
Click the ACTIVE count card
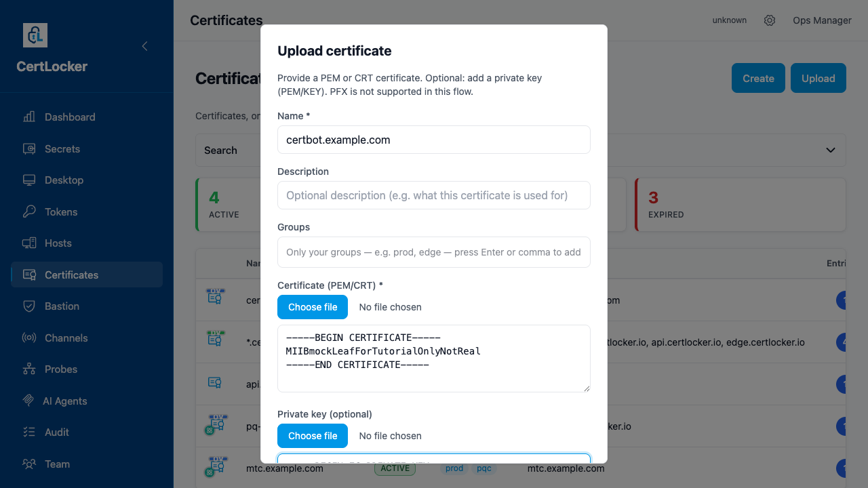coord(229,205)
